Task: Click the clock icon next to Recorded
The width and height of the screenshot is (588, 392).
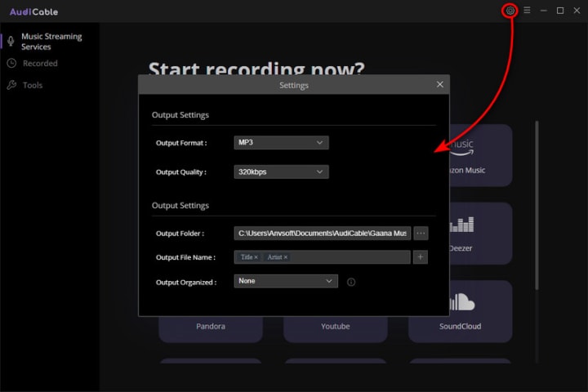Action: (11, 63)
